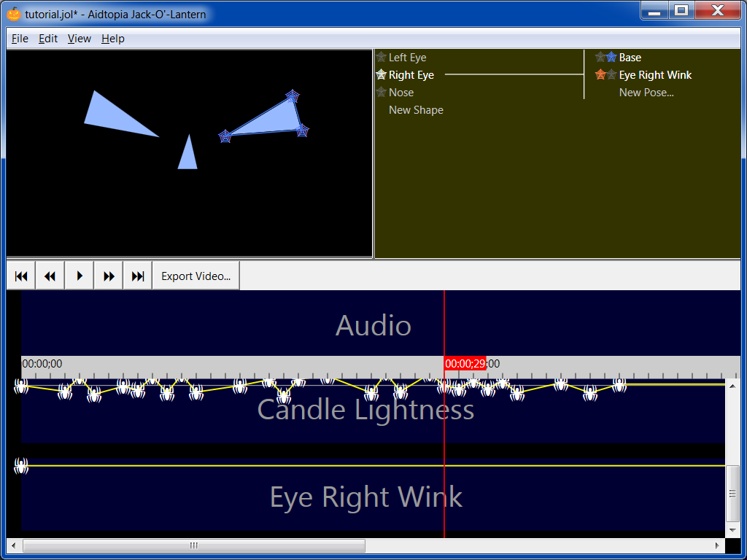747x560 pixels.
Task: Start playback with the play button
Action: [x=79, y=276]
